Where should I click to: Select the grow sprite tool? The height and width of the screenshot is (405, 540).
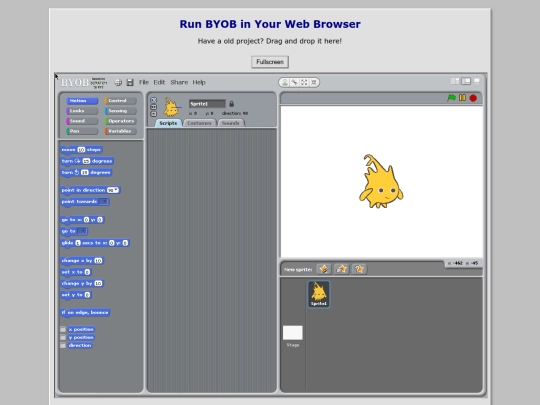[304, 82]
